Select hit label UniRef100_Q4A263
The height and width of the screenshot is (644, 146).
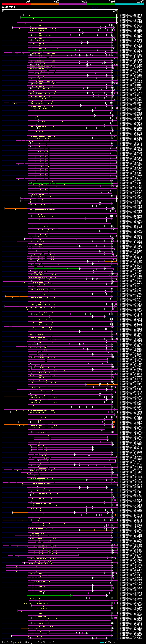click(x=131, y=50)
